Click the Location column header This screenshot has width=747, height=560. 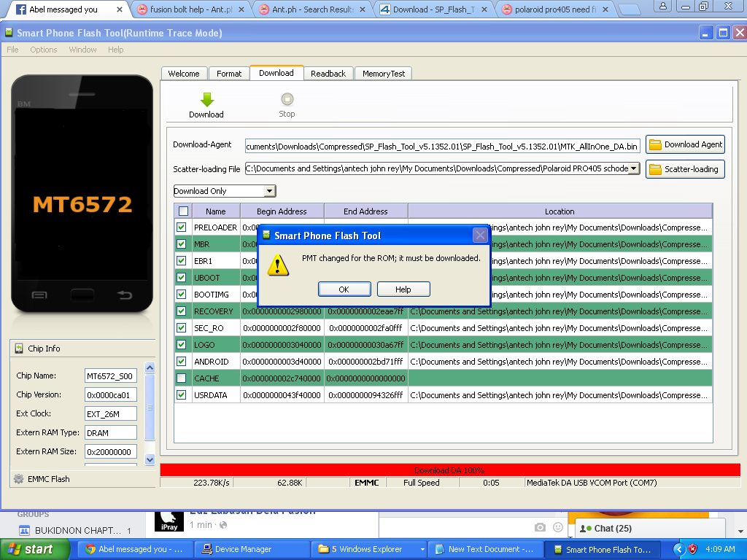click(x=560, y=211)
